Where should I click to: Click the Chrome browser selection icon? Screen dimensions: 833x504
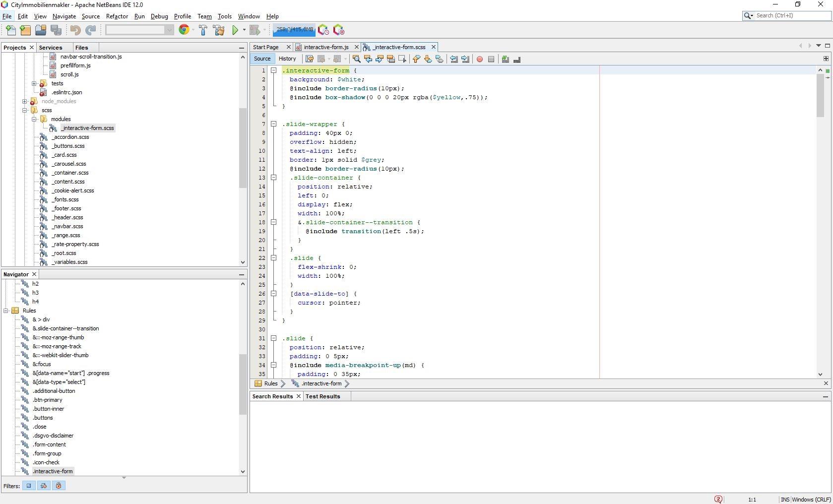[x=184, y=30]
